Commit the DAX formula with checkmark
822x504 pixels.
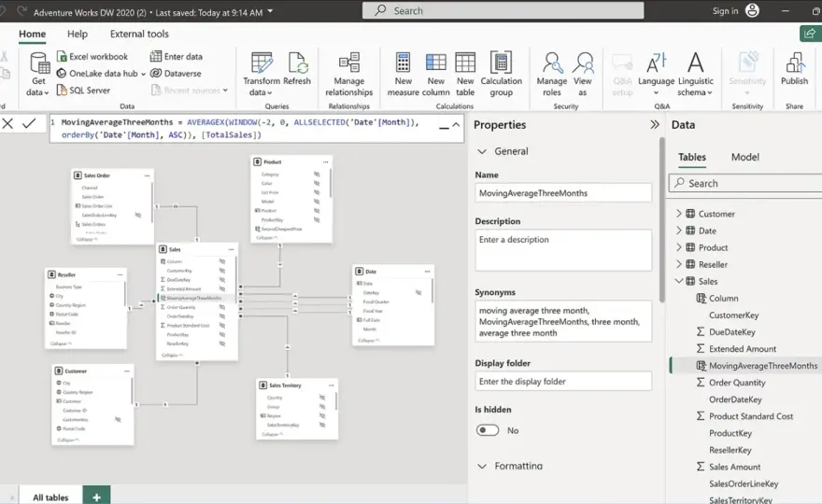[x=29, y=123]
